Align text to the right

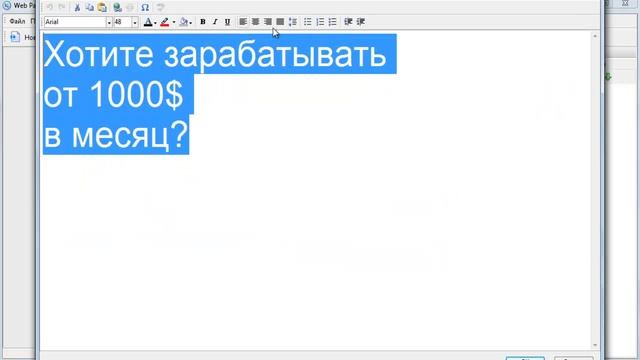[268, 22]
